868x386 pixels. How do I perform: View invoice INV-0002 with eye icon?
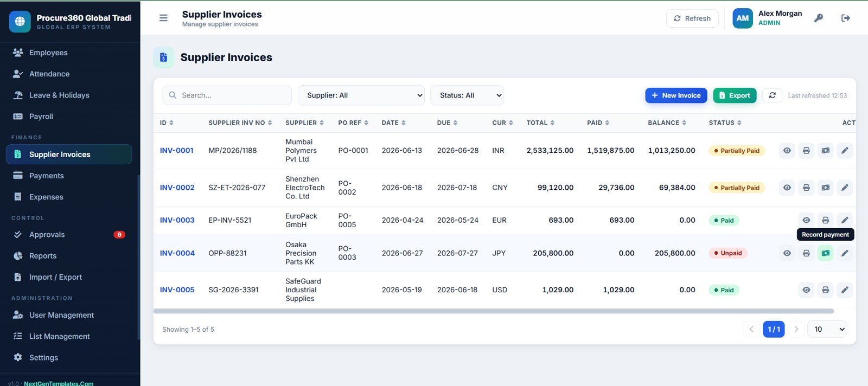tap(787, 188)
